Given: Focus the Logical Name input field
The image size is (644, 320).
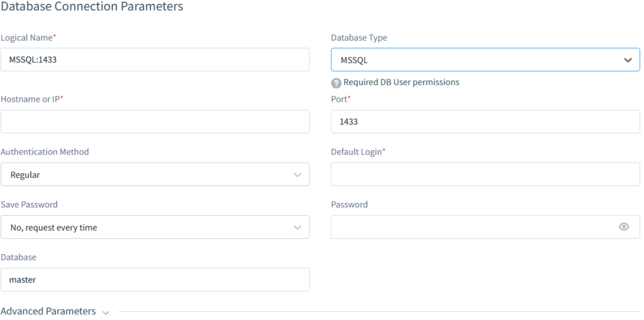Looking at the screenshot, I should pos(155,60).
